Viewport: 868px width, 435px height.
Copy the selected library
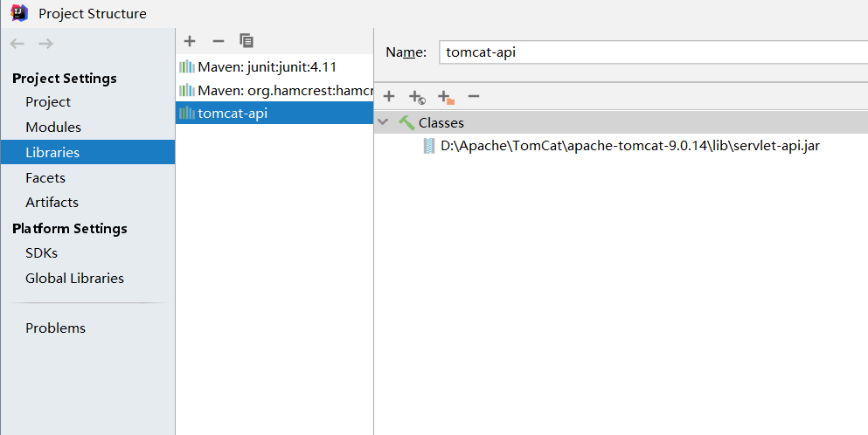[247, 40]
